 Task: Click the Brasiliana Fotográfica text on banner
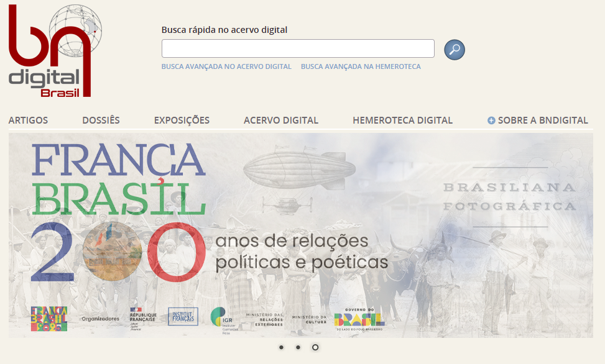[x=510, y=197]
